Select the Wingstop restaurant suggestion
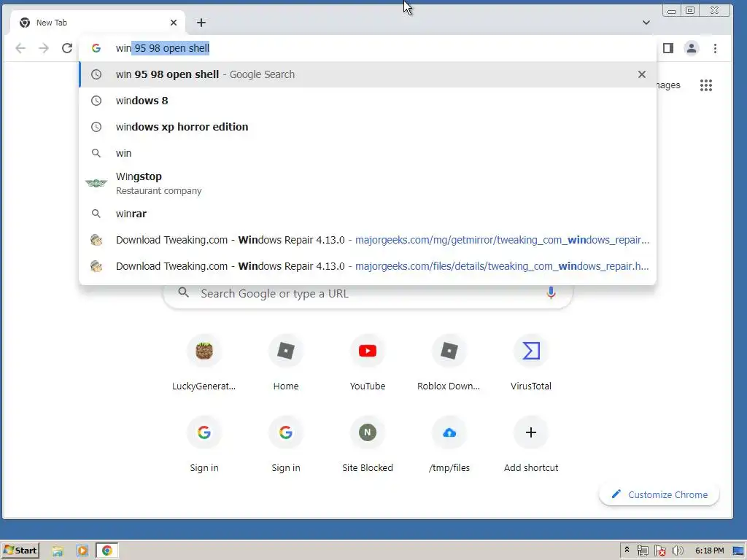Image resolution: width=747 pixels, height=560 pixels. pos(368,183)
